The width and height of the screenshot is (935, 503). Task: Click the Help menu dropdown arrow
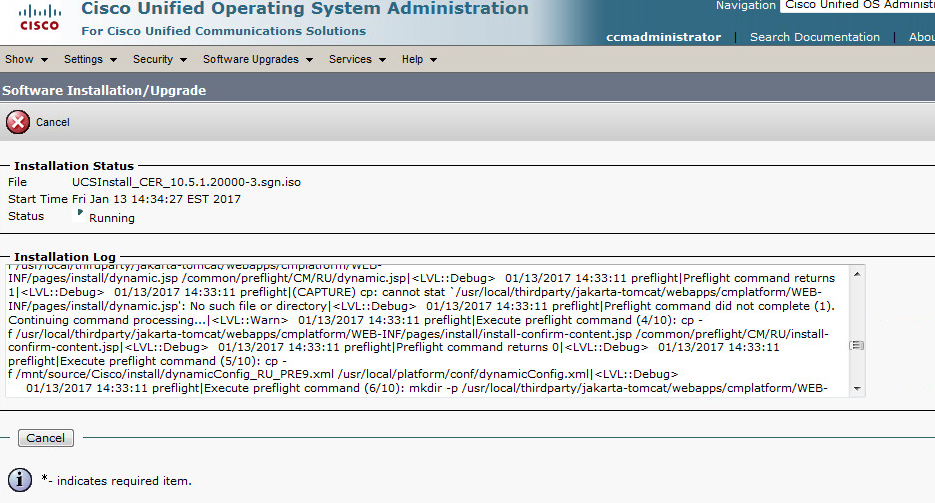tap(434, 60)
